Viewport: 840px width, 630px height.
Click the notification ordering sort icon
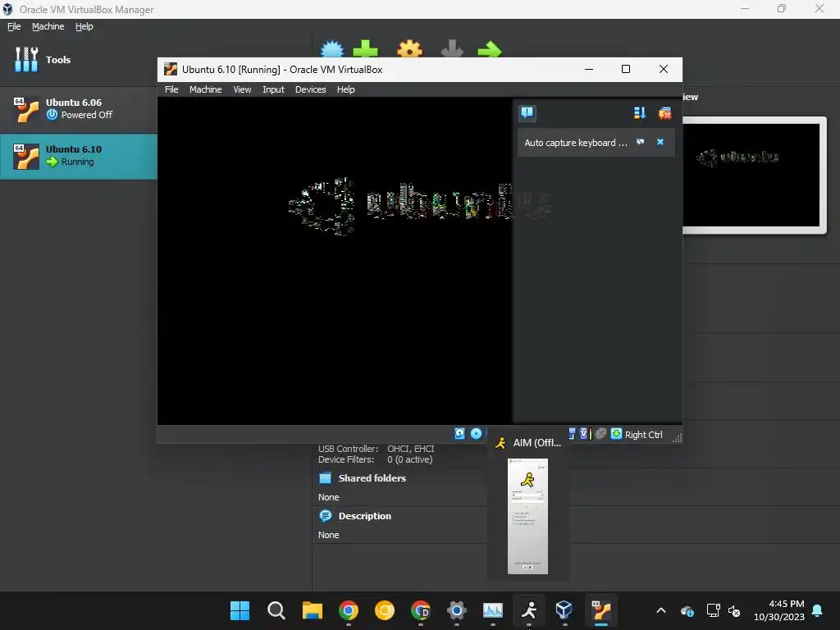[640, 112]
